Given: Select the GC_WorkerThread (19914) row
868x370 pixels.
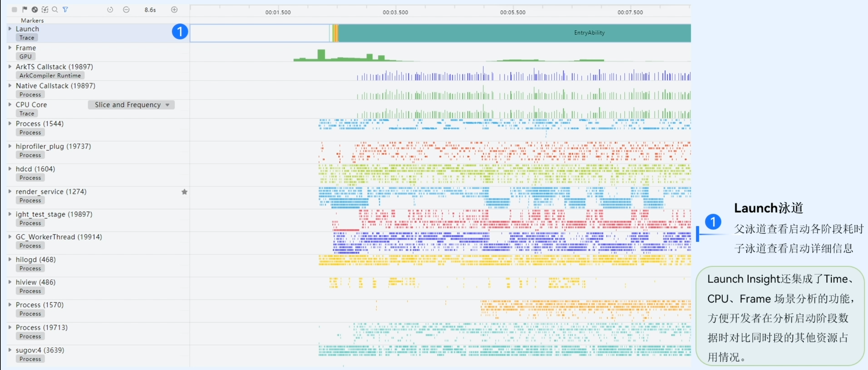Looking at the screenshot, I should (59, 237).
